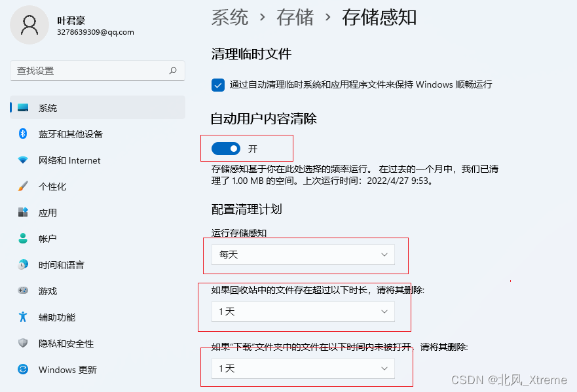The width and height of the screenshot is (577, 392).
Task: Click the search magnifier icon
Action: tap(173, 70)
